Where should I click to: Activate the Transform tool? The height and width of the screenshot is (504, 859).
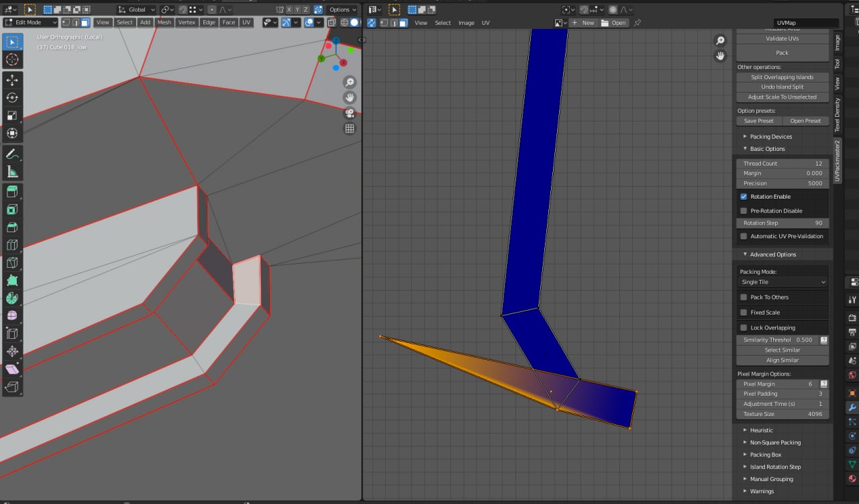11,133
